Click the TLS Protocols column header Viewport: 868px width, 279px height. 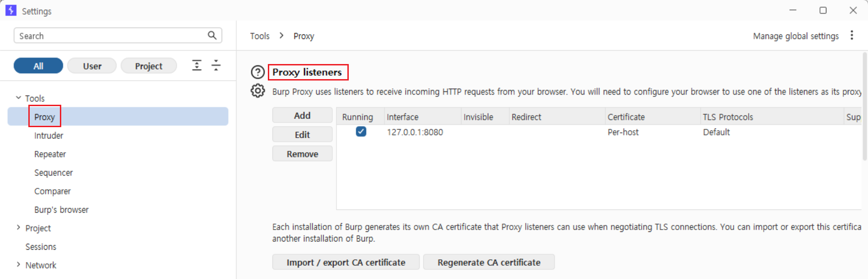(x=772, y=117)
